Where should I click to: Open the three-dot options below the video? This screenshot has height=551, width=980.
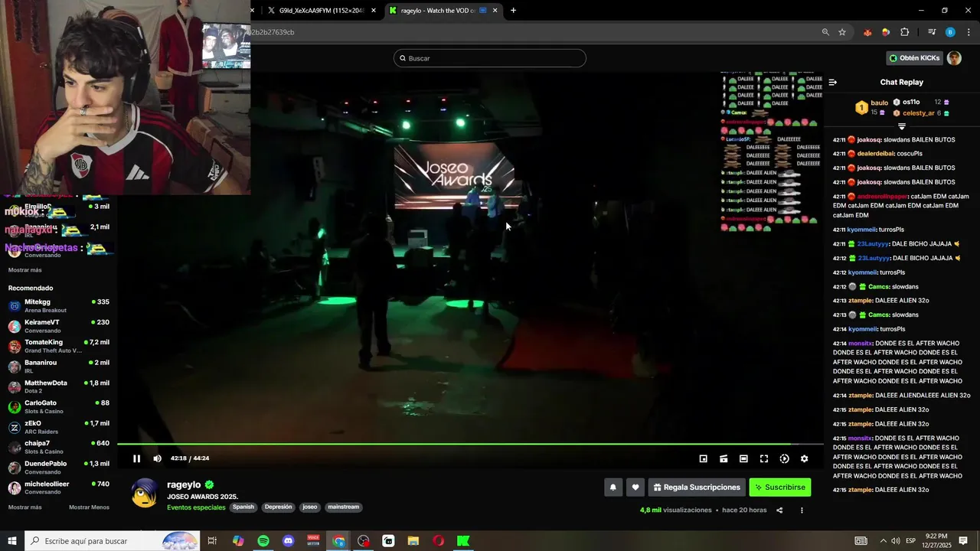point(802,510)
